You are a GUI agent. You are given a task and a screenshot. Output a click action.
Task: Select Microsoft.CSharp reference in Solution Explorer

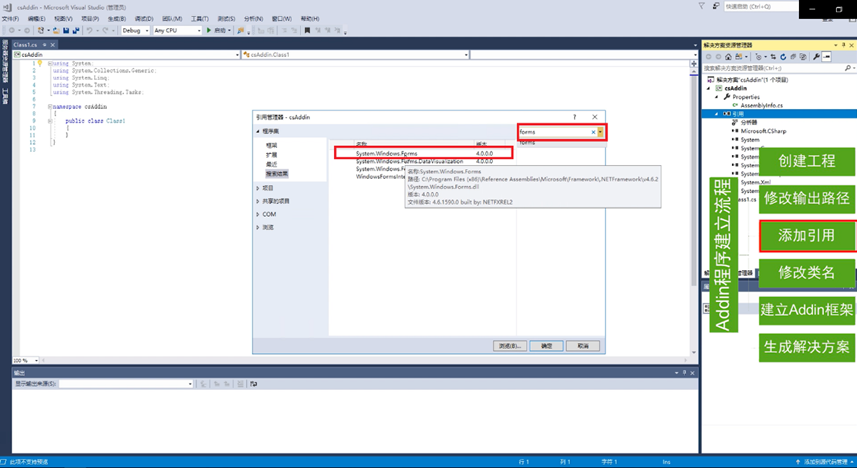763,131
